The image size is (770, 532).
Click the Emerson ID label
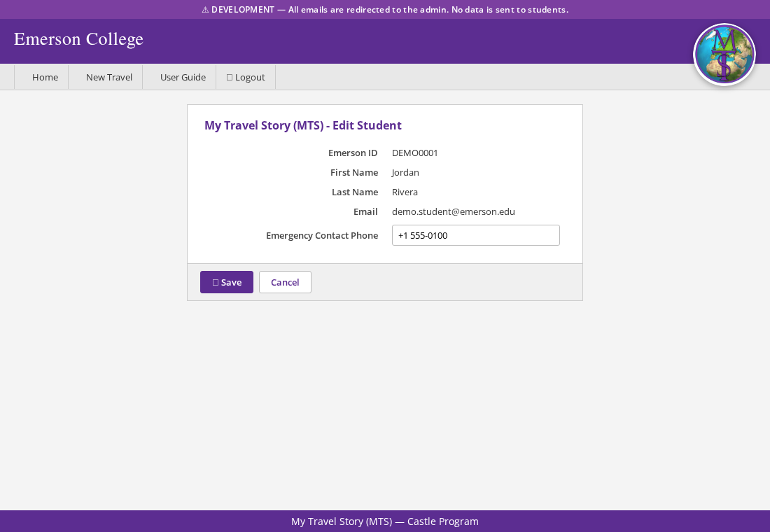353,153
